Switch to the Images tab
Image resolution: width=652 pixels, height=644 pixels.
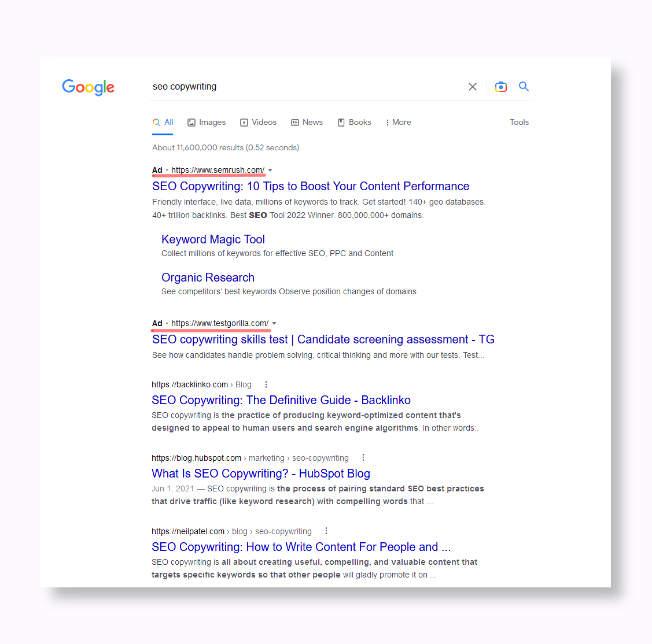[206, 123]
